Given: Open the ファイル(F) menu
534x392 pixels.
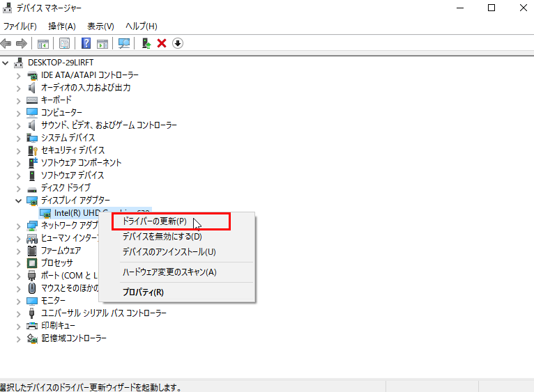Looking at the screenshot, I should pos(20,26).
